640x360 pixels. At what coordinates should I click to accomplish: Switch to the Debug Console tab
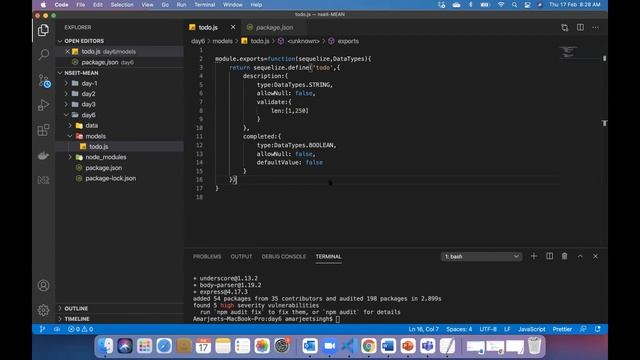pos(284,256)
